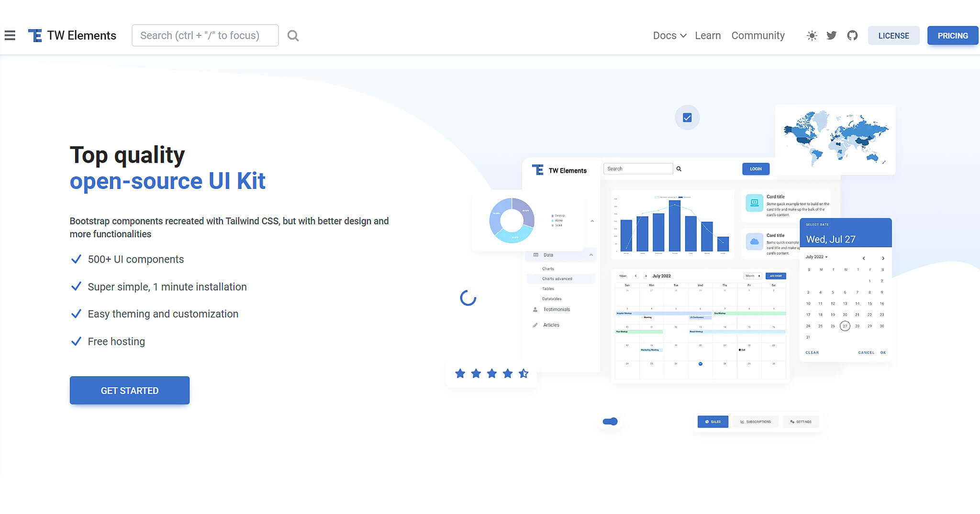The height and width of the screenshot is (514, 980).
Task: Click the GET STARTED button
Action: pyautogui.click(x=130, y=390)
